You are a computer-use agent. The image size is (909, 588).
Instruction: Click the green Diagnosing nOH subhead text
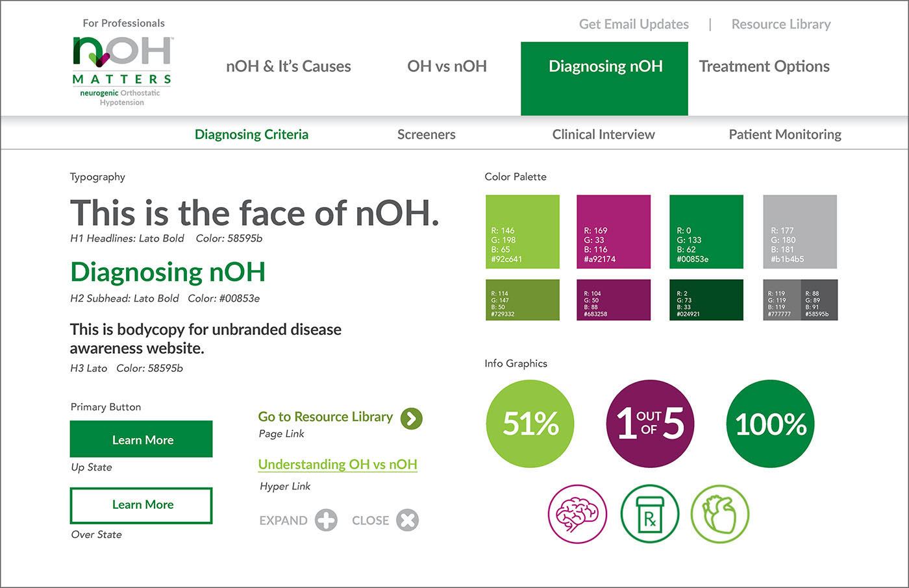tap(168, 272)
